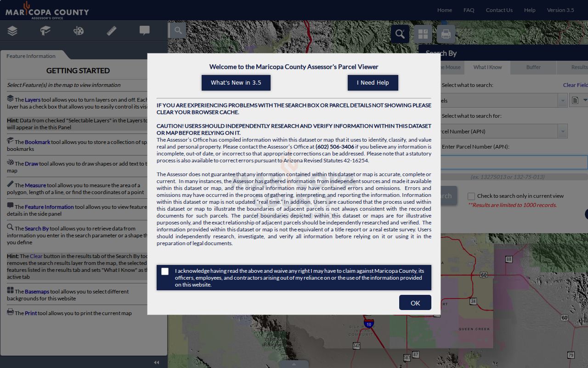Click the 'Results are limited to 1000 records' note
The height and width of the screenshot is (368, 588).
click(x=512, y=205)
